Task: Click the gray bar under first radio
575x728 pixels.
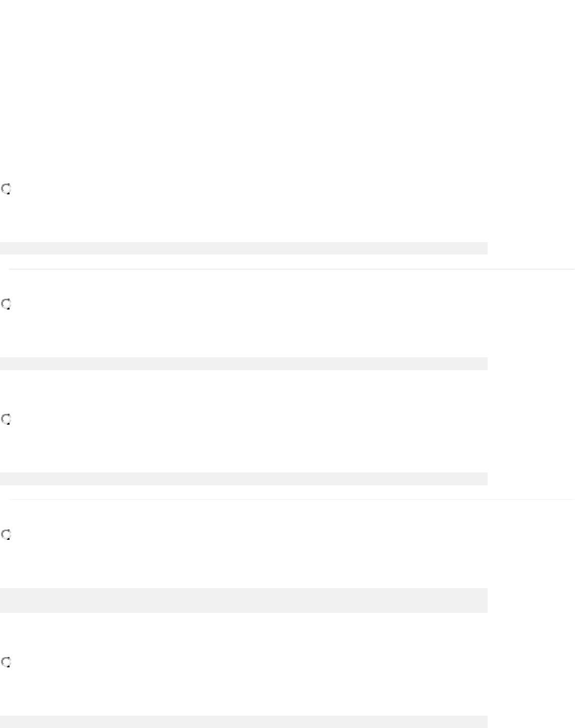Action: tap(244, 248)
